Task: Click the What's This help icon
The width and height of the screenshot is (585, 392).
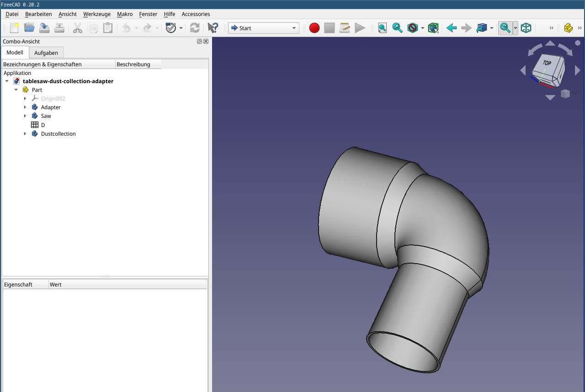Action: tap(213, 28)
